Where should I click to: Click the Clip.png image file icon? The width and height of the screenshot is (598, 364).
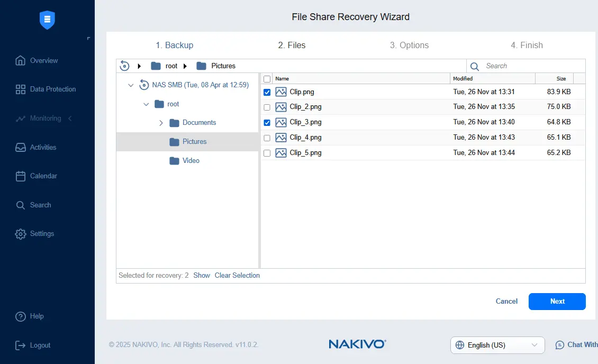(280, 92)
